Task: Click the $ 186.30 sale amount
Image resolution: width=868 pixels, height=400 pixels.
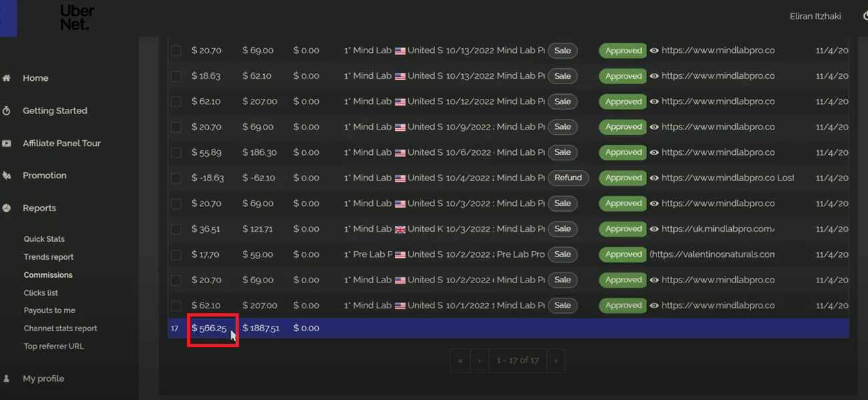Action: coord(260,153)
